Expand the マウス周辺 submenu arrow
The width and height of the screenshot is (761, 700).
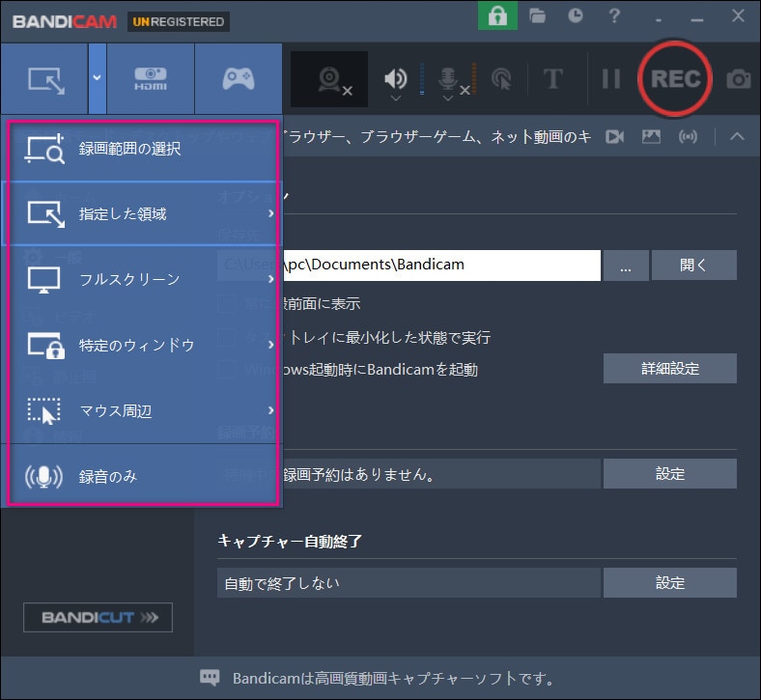click(270, 410)
